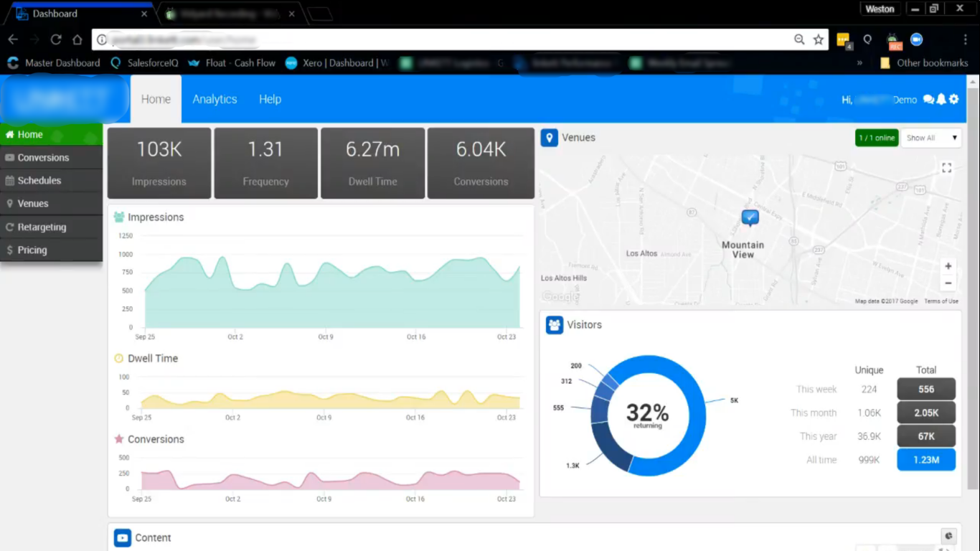Open the settings gear in the top bar
980x551 pixels.
point(953,99)
